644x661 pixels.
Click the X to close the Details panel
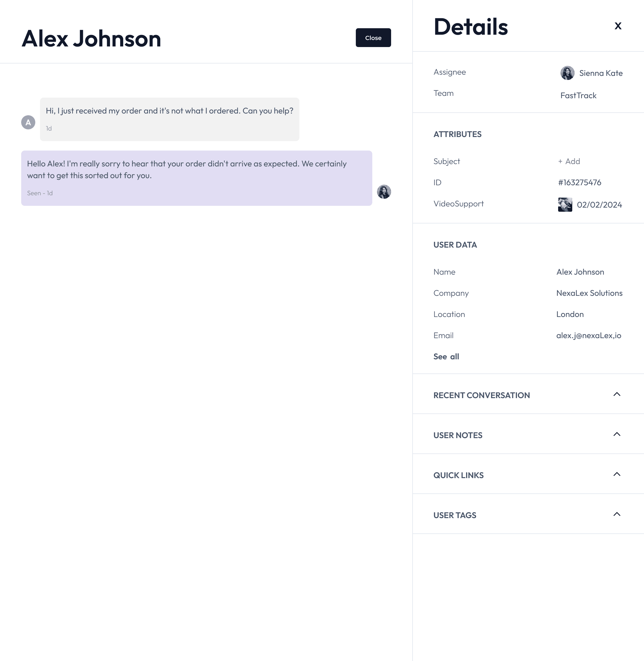click(x=618, y=26)
